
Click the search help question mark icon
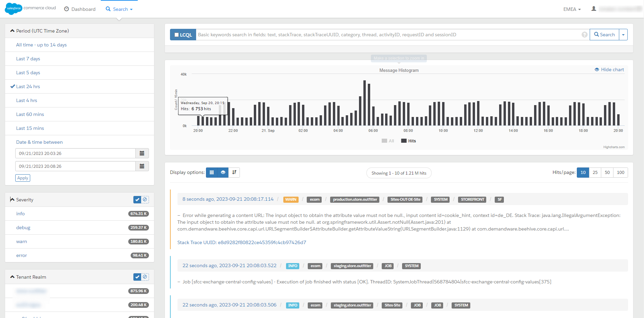585,34
